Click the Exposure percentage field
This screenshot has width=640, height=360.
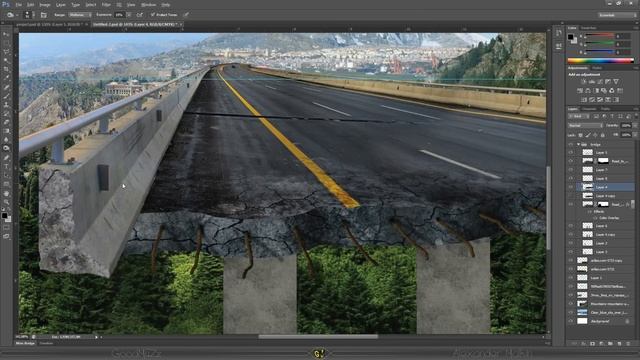click(119, 15)
